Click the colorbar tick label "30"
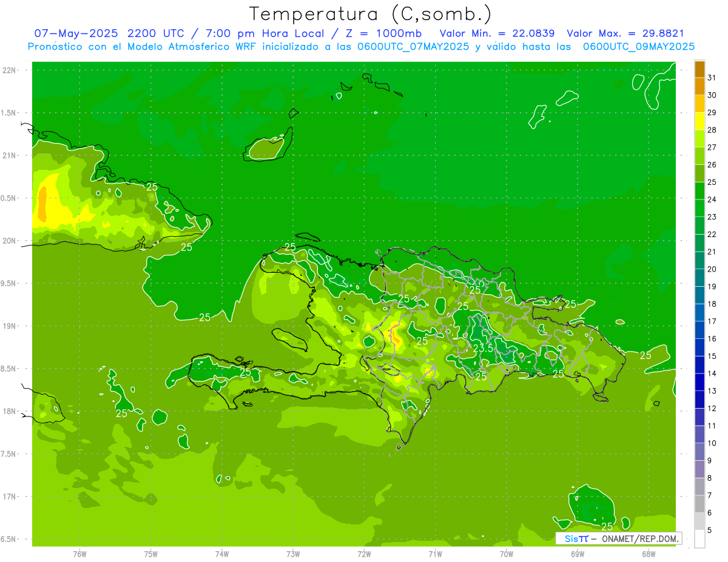 712,95
